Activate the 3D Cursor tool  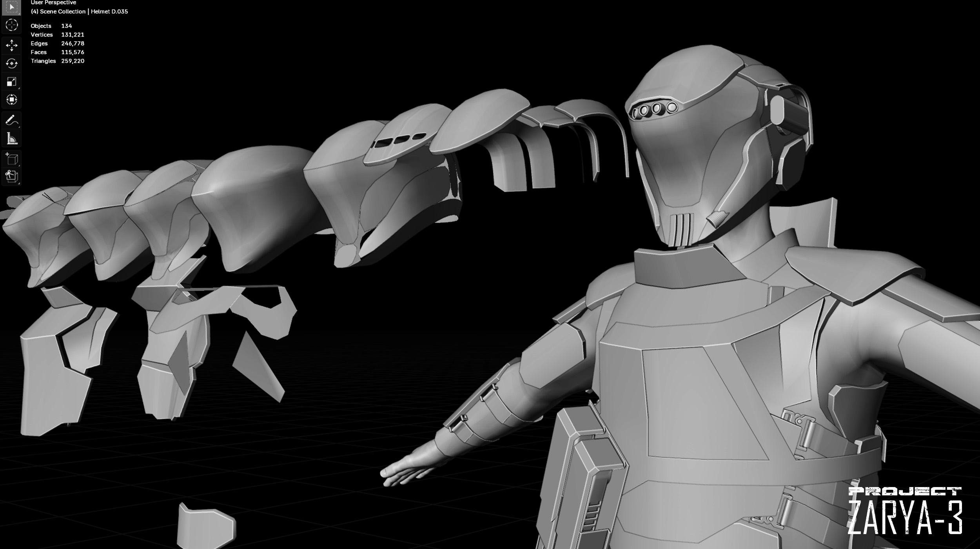[11, 25]
